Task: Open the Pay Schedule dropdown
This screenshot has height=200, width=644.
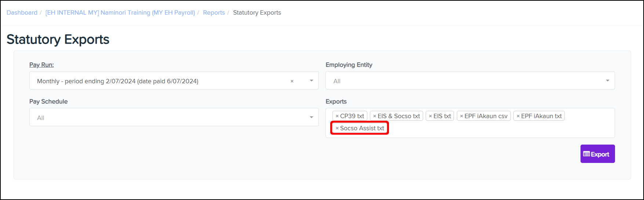Action: click(x=174, y=117)
